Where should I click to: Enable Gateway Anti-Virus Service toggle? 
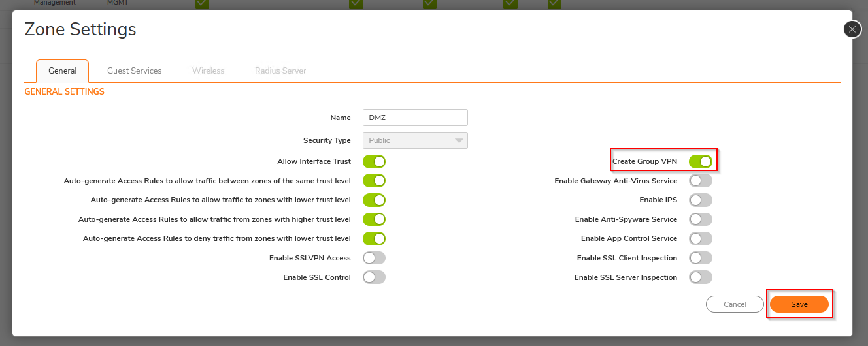pos(700,181)
